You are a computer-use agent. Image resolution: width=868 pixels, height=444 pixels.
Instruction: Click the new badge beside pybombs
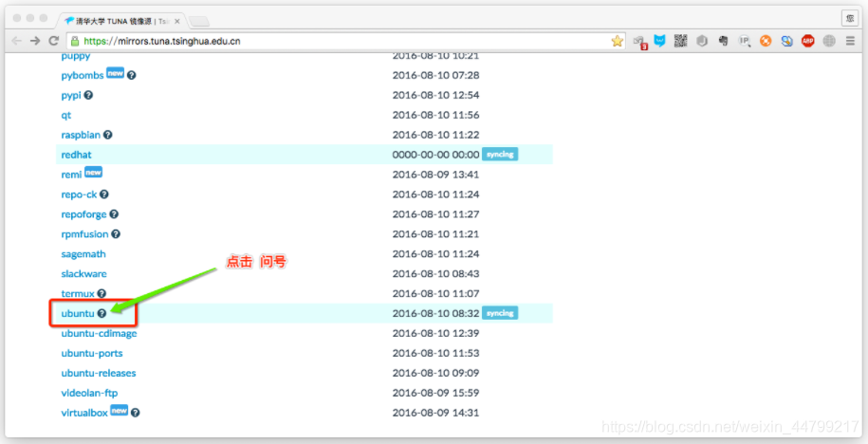tap(115, 73)
